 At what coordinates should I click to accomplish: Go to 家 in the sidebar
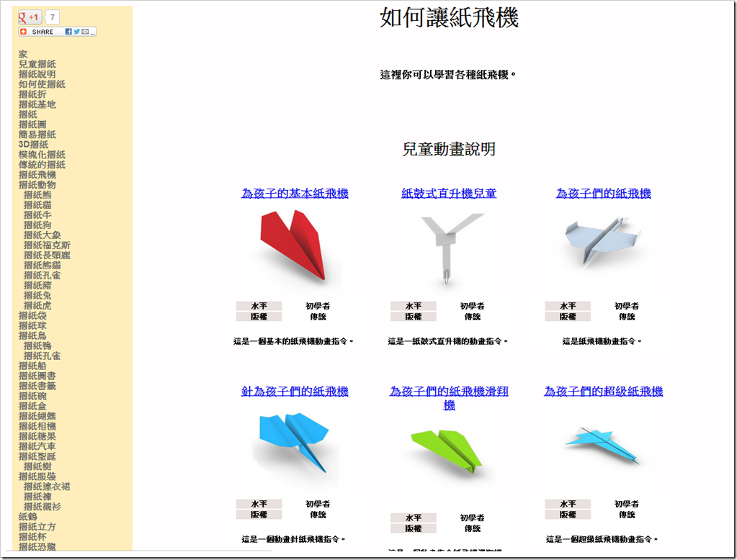(x=23, y=54)
